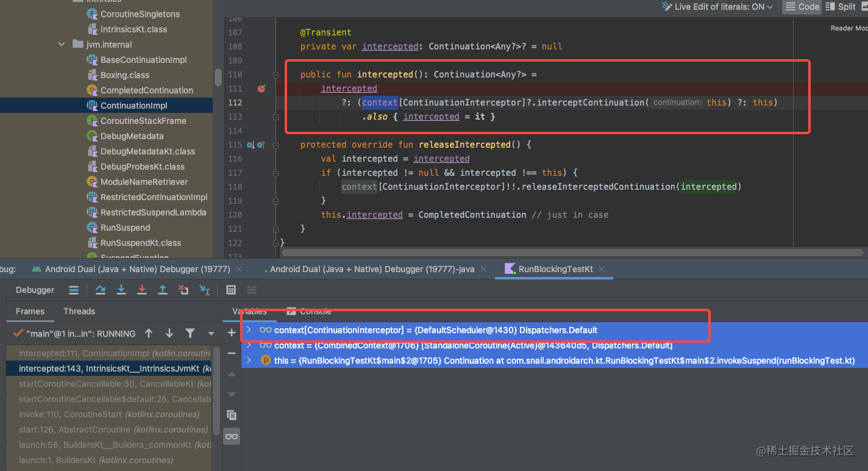Fold the intercepted() function at line 110

(276, 74)
